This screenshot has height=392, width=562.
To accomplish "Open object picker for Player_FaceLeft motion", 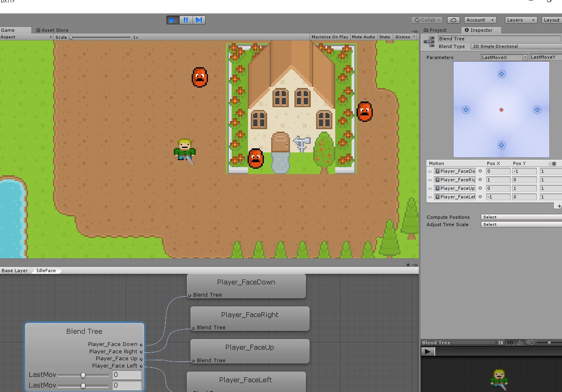I will [480, 197].
